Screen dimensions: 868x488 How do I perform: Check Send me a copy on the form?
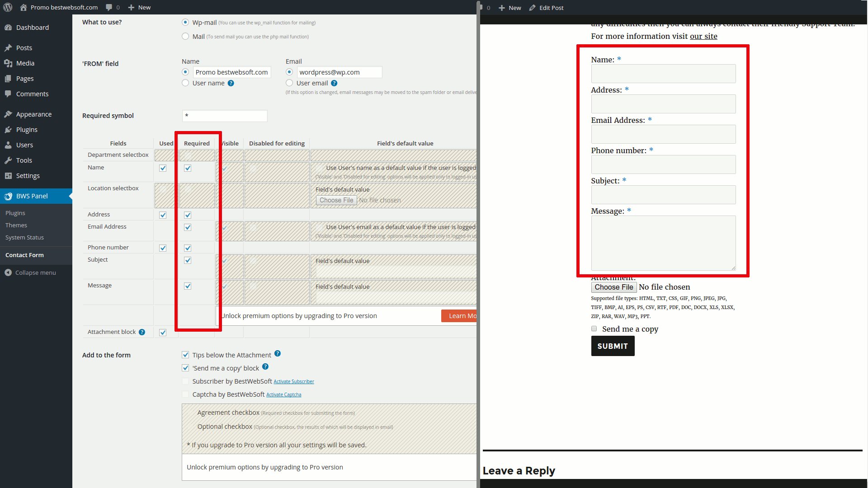coord(594,328)
